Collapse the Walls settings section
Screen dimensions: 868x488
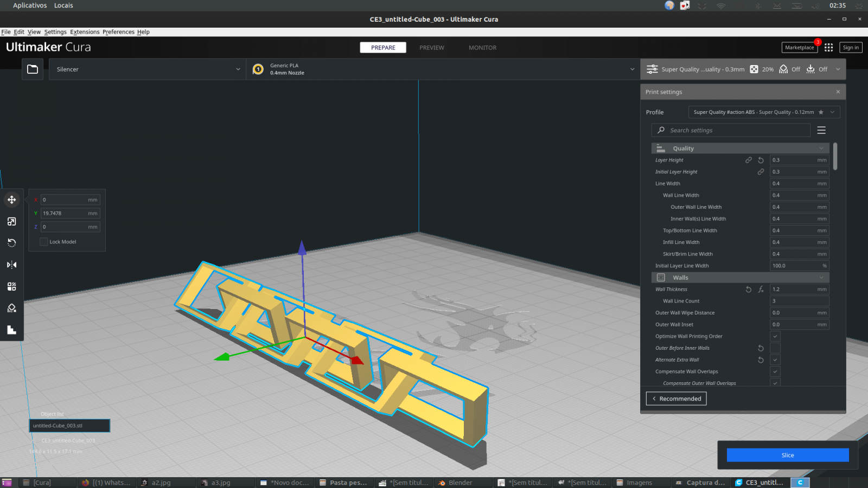pyautogui.click(x=741, y=278)
